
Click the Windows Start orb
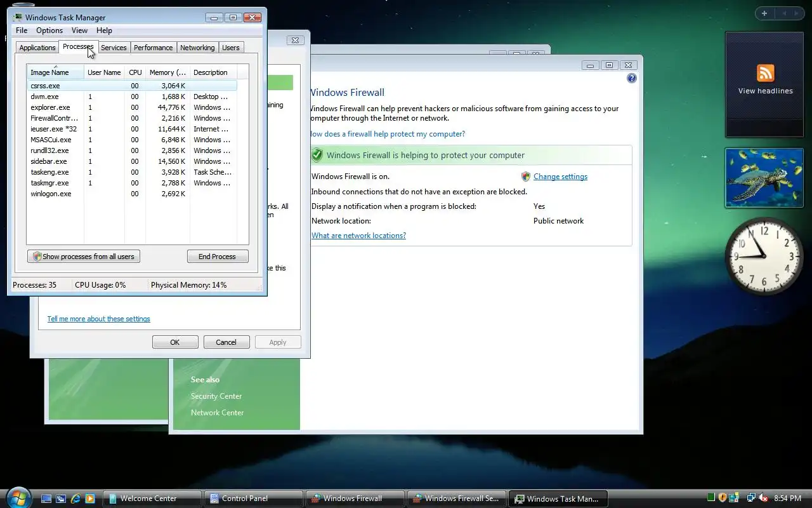[x=17, y=497]
